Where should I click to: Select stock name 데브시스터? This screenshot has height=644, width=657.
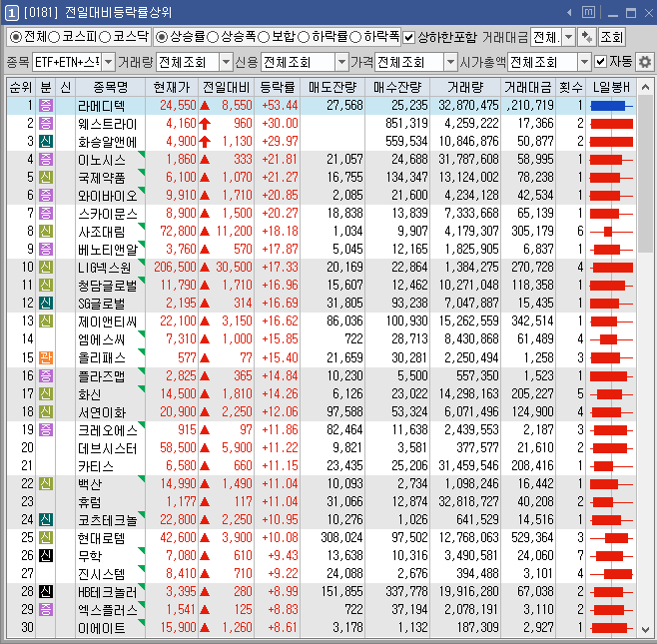tap(107, 448)
